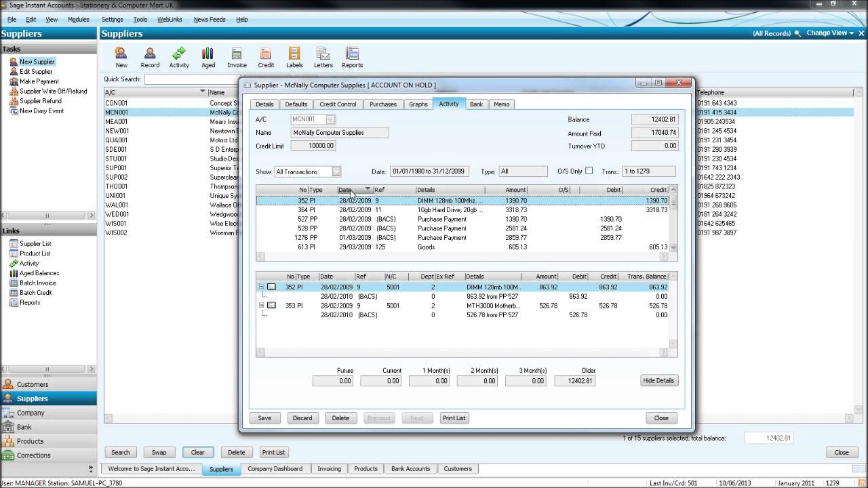868x488 pixels.
Task: Click the Invoice toolbar icon
Action: click(x=237, y=57)
